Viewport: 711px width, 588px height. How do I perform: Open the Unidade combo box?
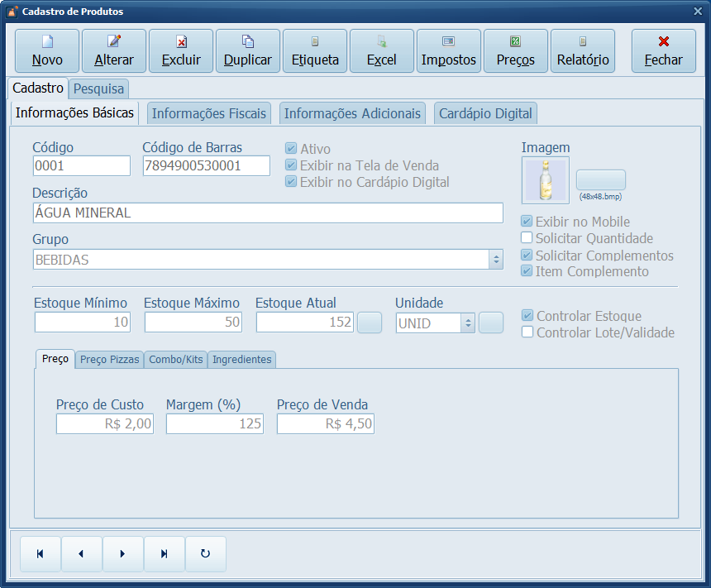pos(468,323)
